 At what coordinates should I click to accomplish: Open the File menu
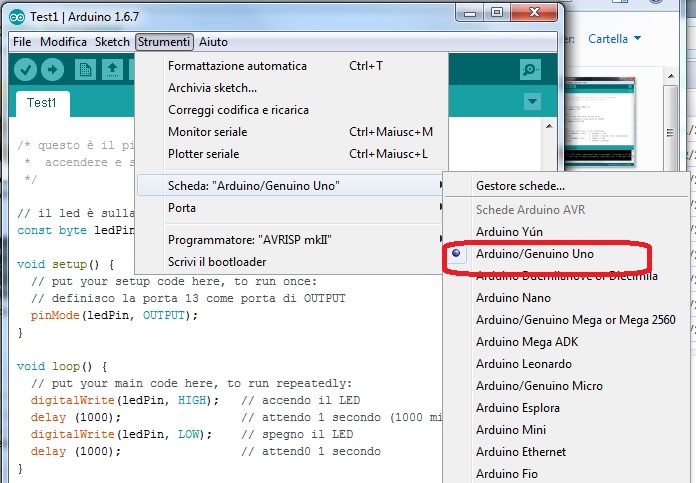[x=22, y=42]
